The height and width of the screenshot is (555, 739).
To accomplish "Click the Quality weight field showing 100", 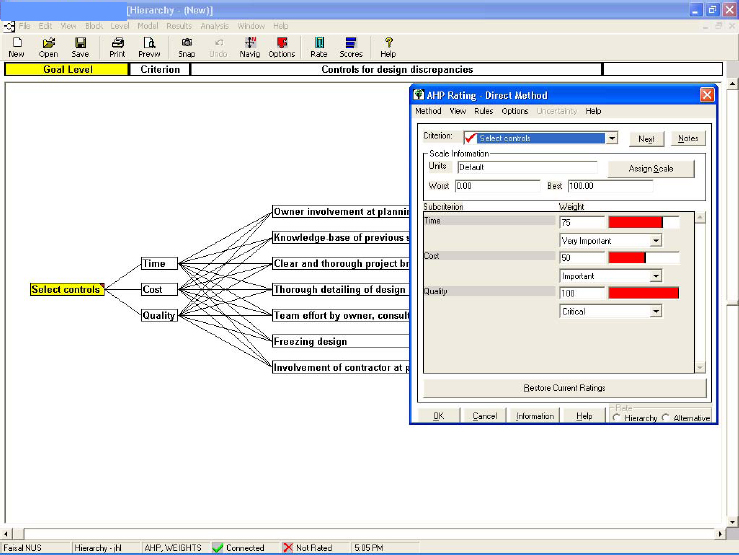I will click(582, 293).
